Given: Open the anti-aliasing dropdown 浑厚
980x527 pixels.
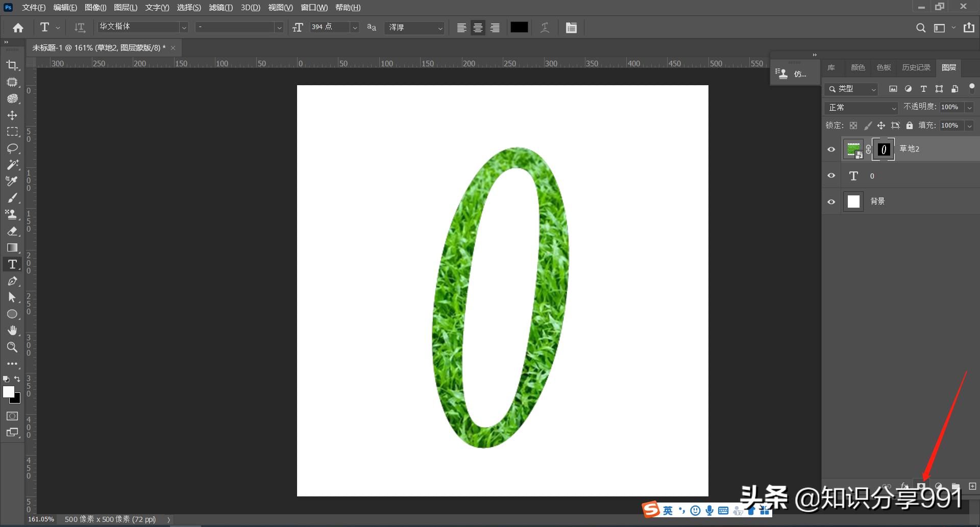Looking at the screenshot, I should coord(415,28).
